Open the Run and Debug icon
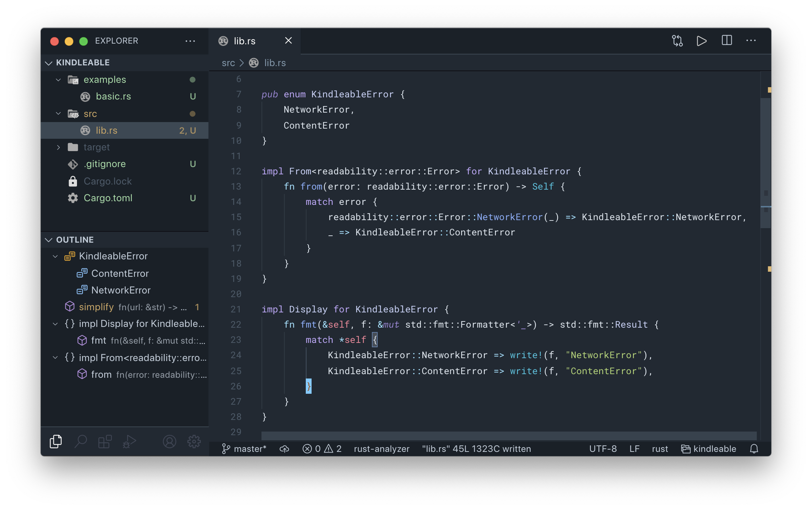The image size is (812, 510). tap(129, 441)
